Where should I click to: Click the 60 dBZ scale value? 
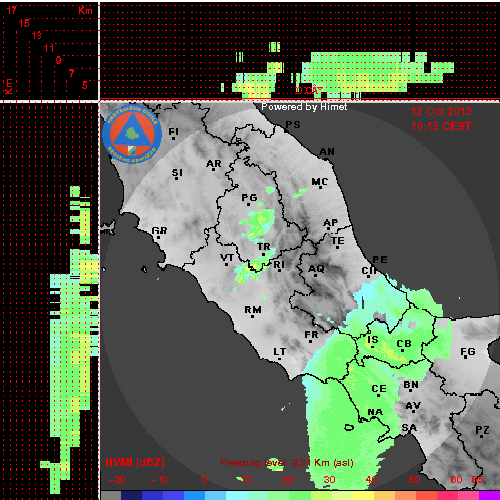(456, 480)
